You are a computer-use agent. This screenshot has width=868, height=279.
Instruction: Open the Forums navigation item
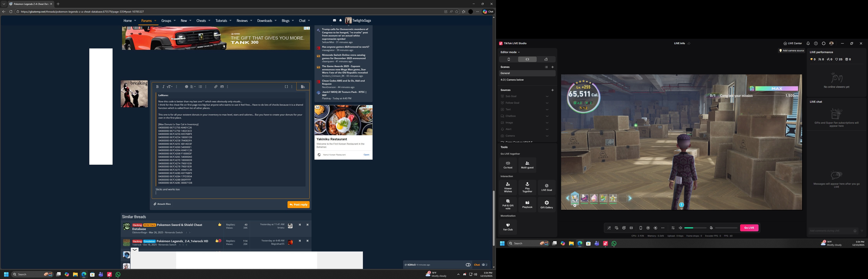147,21
